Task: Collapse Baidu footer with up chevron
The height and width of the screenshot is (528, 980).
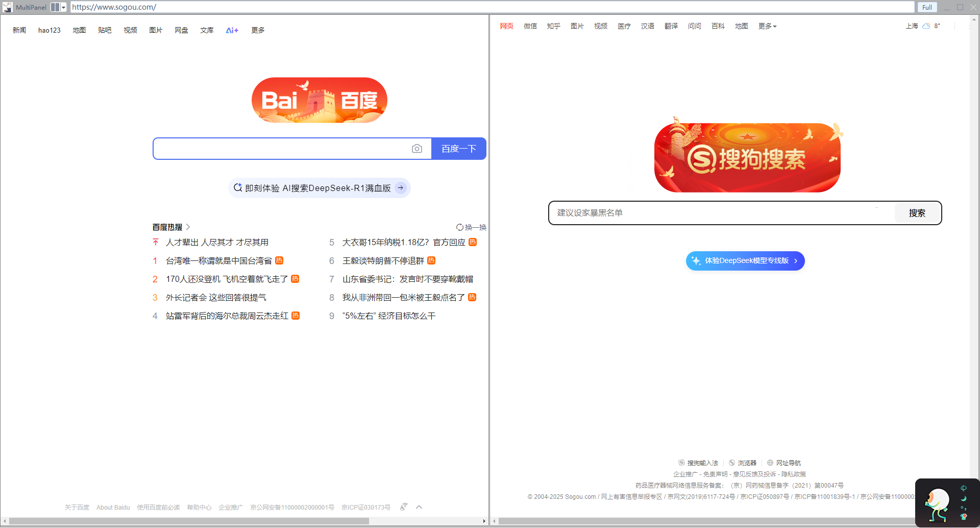Action: (x=419, y=507)
